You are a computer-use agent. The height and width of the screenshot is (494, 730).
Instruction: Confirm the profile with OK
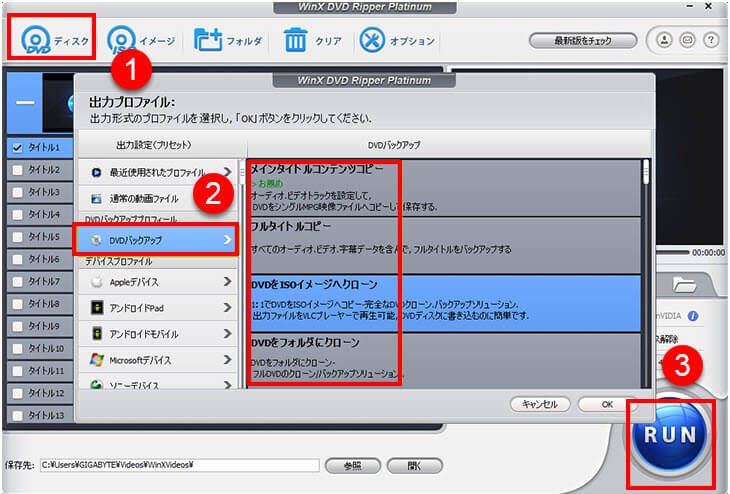point(607,404)
